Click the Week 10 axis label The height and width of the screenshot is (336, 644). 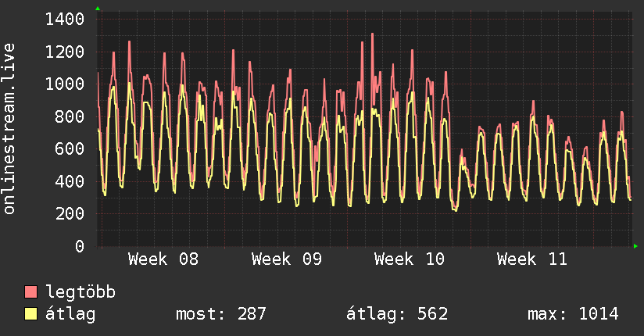[x=409, y=259]
